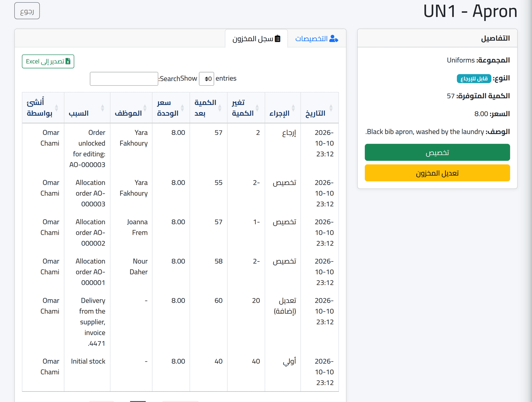
Task: Sort by الكمية بعد column arrows
Action: pyautogui.click(x=220, y=108)
